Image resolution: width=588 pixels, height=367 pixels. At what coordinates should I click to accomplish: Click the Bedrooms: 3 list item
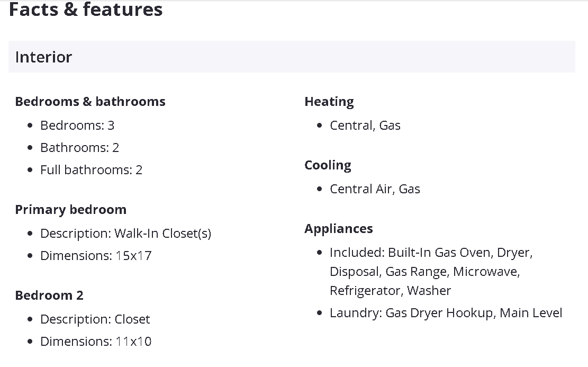[x=77, y=126]
